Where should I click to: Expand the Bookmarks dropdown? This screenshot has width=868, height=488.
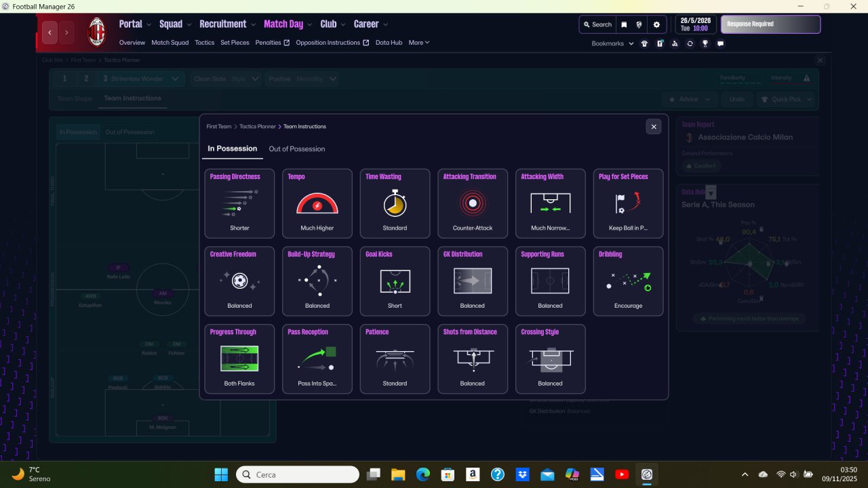pos(613,43)
